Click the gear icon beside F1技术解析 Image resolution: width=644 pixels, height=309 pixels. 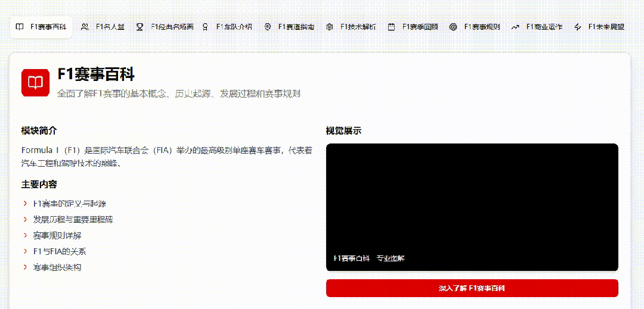coord(329,27)
